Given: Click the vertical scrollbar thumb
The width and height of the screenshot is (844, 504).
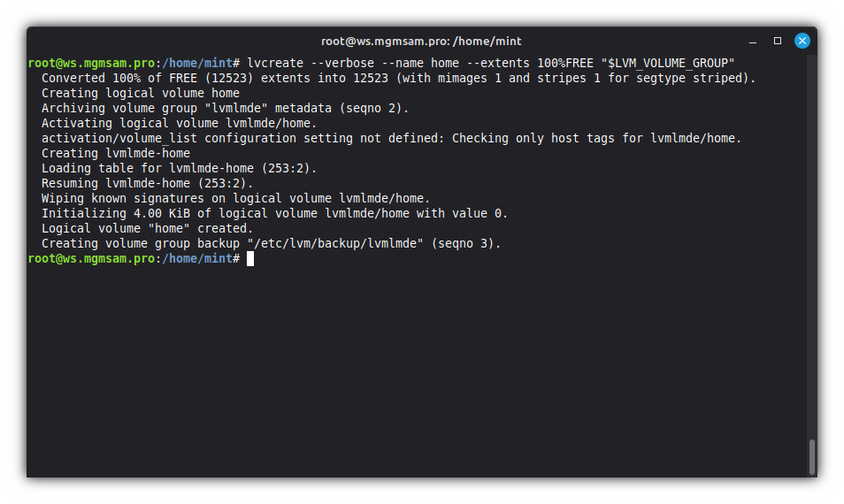Looking at the screenshot, I should 811,457.
